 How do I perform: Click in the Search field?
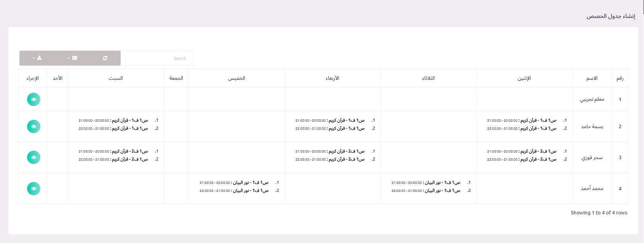click(157, 58)
